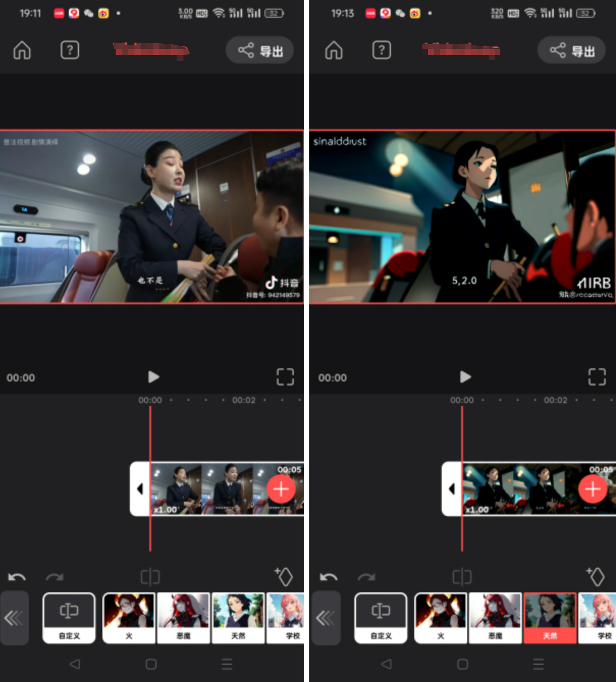
Task: Tap the clip's left trim handle in the right timeline
Action: 452,489
